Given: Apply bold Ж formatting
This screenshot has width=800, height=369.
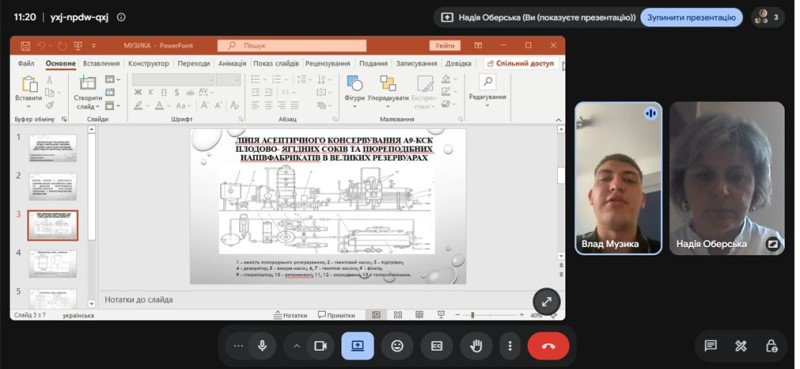Looking at the screenshot, I should (x=138, y=92).
